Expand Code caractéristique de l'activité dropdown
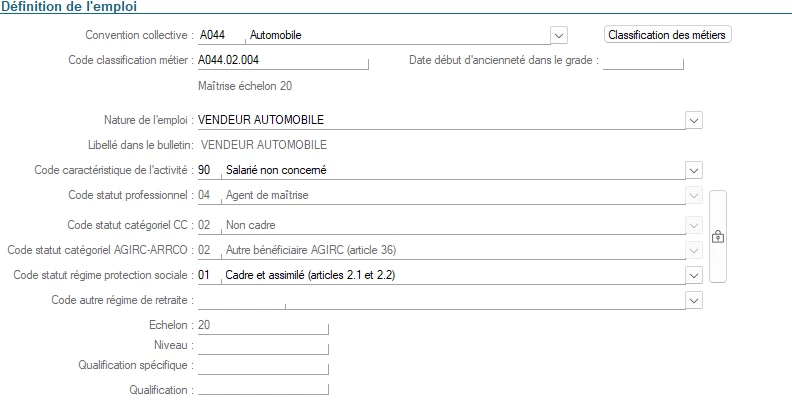The width and height of the screenshot is (792, 418). click(x=694, y=170)
